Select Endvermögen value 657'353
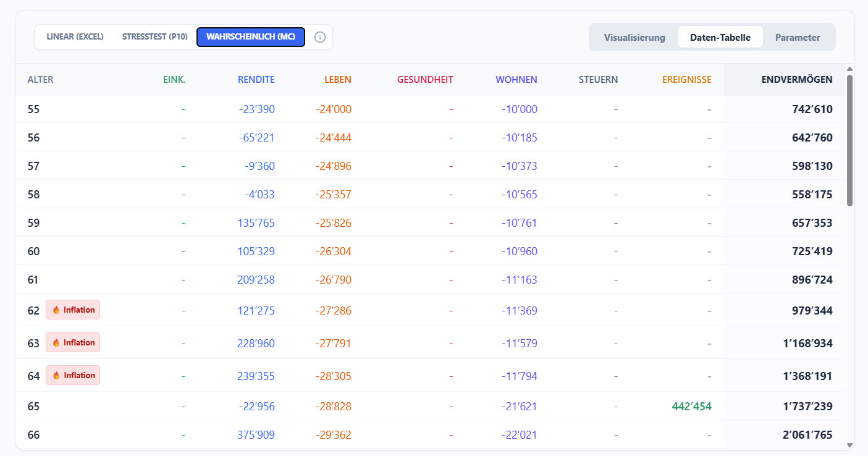This screenshot has height=456, width=868. click(x=812, y=223)
